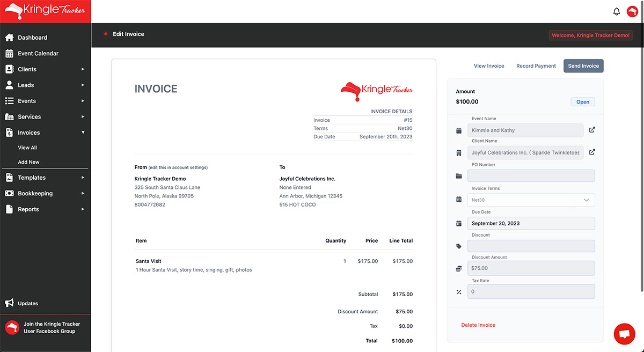Click the calendar icon beside Event Name
This screenshot has height=352, width=644.
459,130
